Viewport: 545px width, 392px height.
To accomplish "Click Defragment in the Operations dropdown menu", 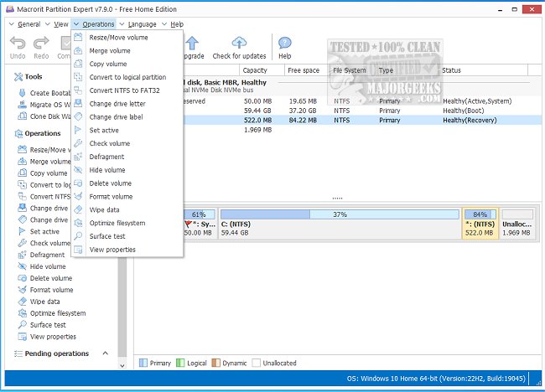I will [x=106, y=157].
